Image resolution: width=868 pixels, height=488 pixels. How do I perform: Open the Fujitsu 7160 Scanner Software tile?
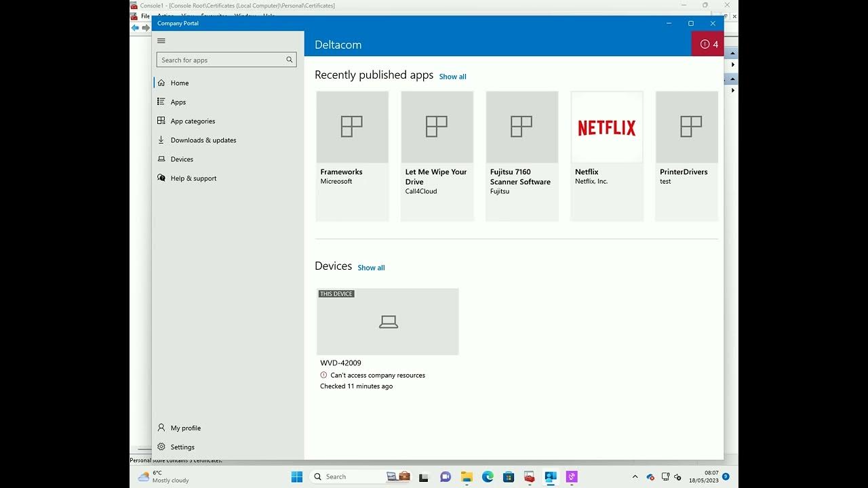coord(522,156)
